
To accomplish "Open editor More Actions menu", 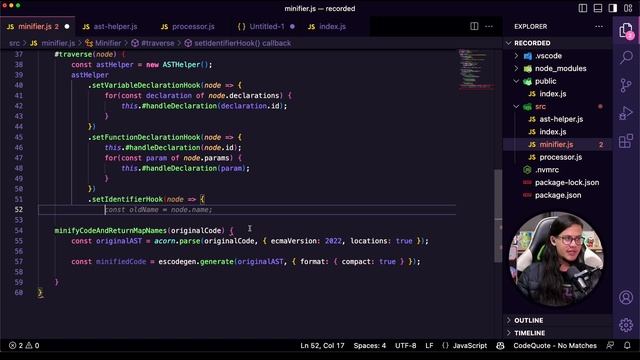I will (x=489, y=27).
